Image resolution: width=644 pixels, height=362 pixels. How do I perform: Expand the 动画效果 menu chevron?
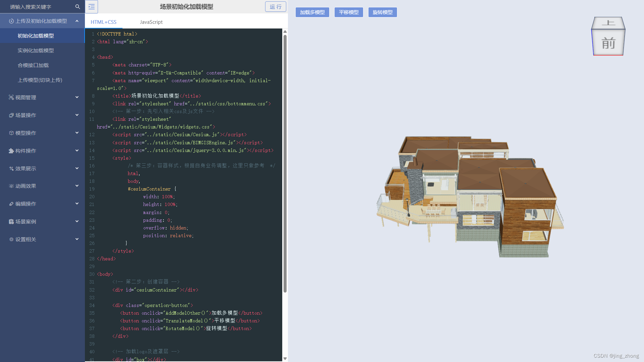click(x=77, y=186)
